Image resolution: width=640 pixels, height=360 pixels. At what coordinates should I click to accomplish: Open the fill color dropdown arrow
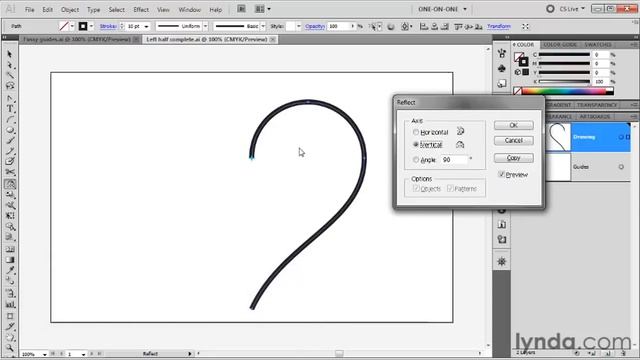click(x=72, y=26)
